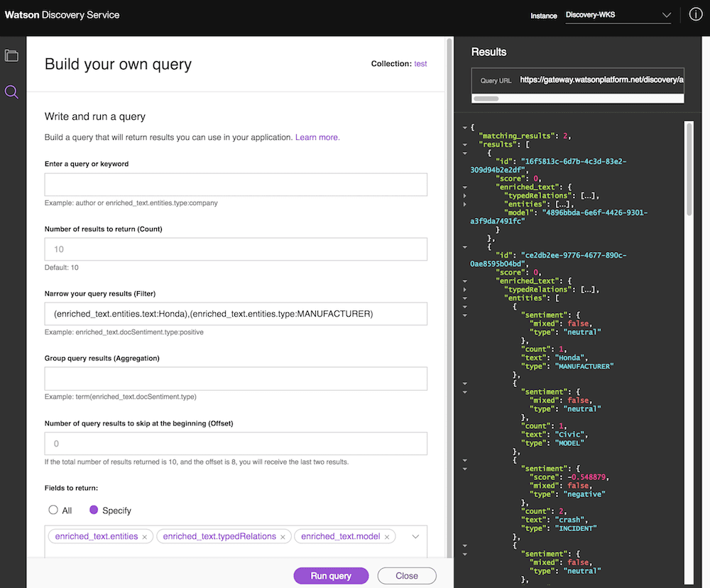Image resolution: width=710 pixels, height=588 pixels.
Task: Open the test collection link
Action: tap(420, 64)
